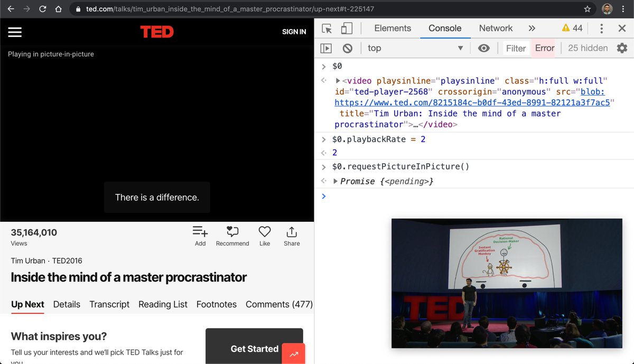Click the 25 hidden messages label
The image size is (634, 364).
pyautogui.click(x=588, y=48)
